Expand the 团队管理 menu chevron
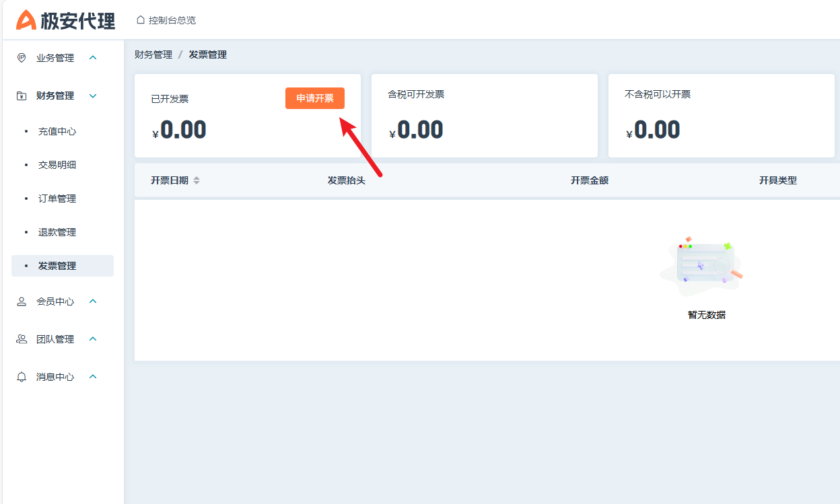The width and height of the screenshot is (840, 504). point(93,339)
